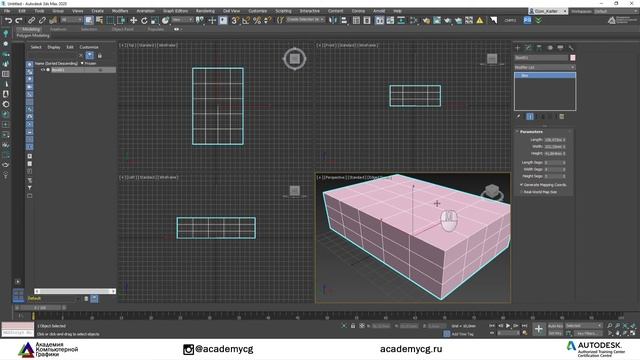Toggle the Spinner Snap button

[268, 20]
